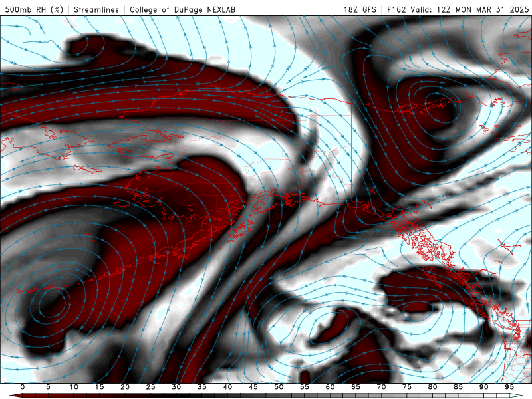Select the 40 value on color scale
532x399 pixels.
[227, 387]
